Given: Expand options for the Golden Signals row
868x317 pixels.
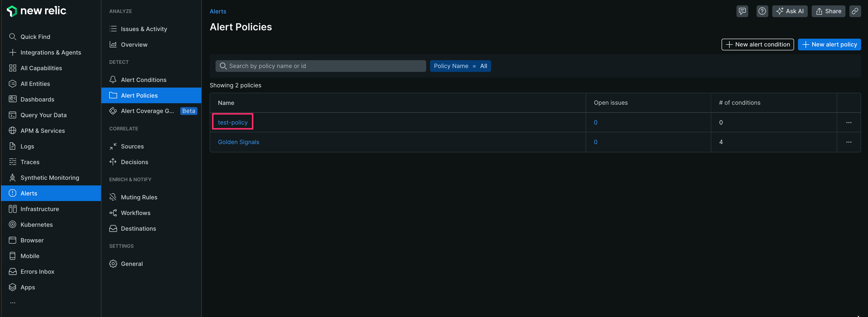Looking at the screenshot, I should coord(849,142).
